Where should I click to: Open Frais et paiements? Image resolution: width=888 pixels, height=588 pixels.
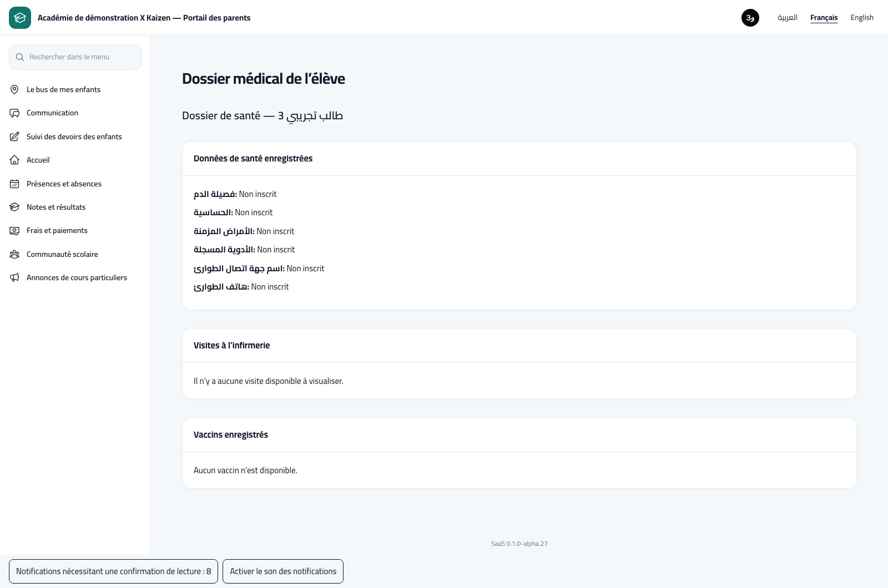[75, 230]
